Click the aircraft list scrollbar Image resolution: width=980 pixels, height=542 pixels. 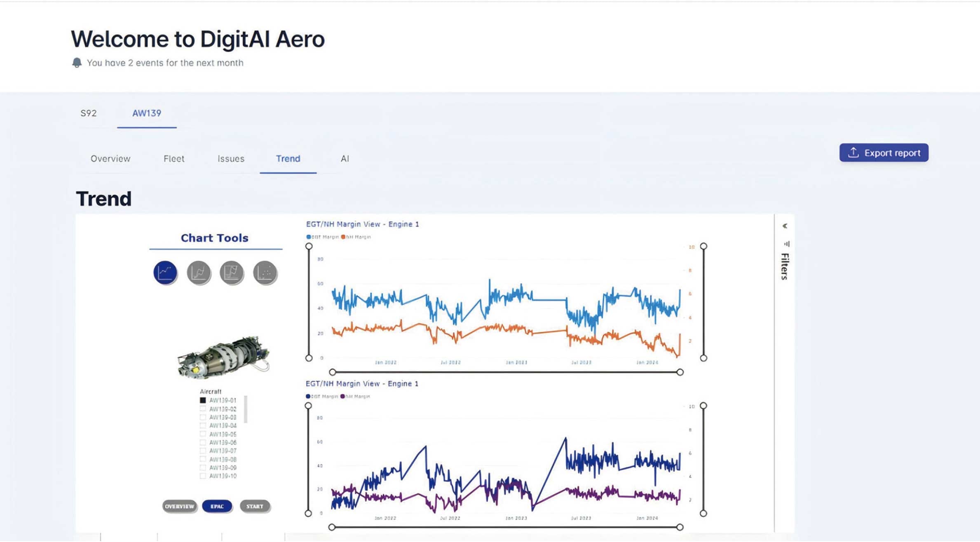click(x=246, y=409)
